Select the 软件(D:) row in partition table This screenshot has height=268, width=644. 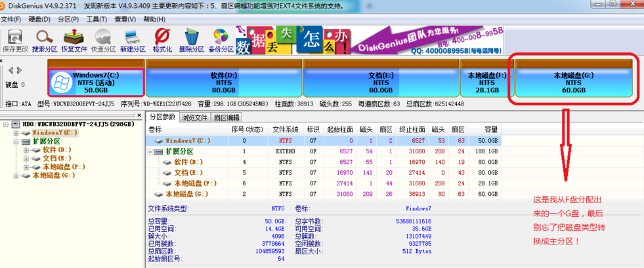click(x=324, y=162)
